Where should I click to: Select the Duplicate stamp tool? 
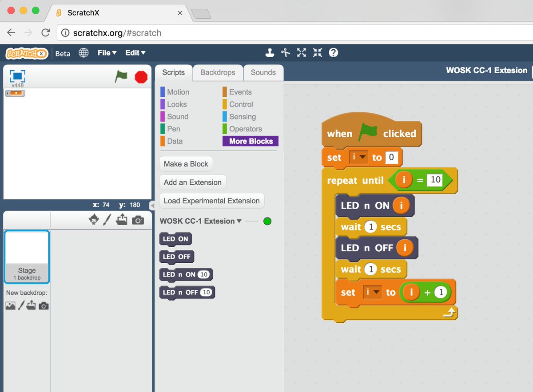[270, 53]
